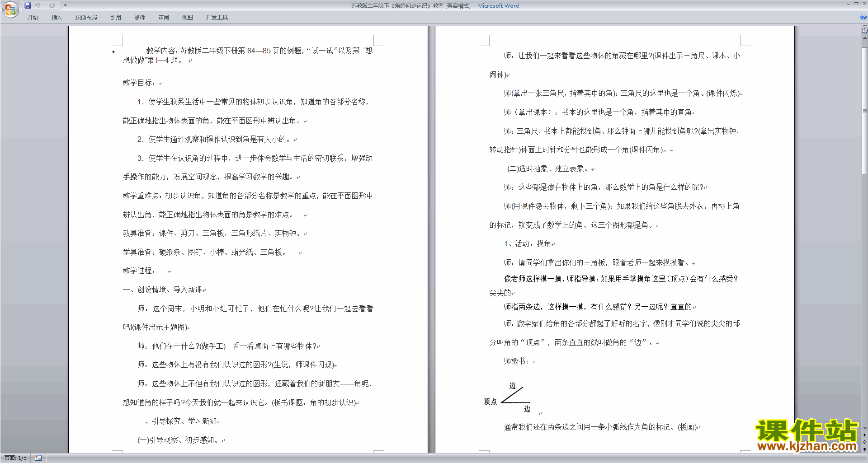Viewport: 868px width, 463px height.
Task: Click the macro recording status bar icon
Action: 38,458
